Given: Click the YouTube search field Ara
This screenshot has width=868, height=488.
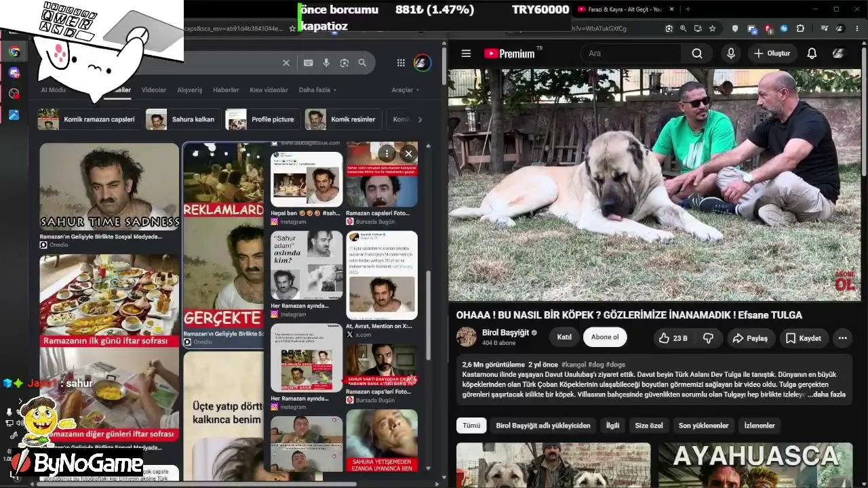Looking at the screenshot, I should tap(631, 54).
